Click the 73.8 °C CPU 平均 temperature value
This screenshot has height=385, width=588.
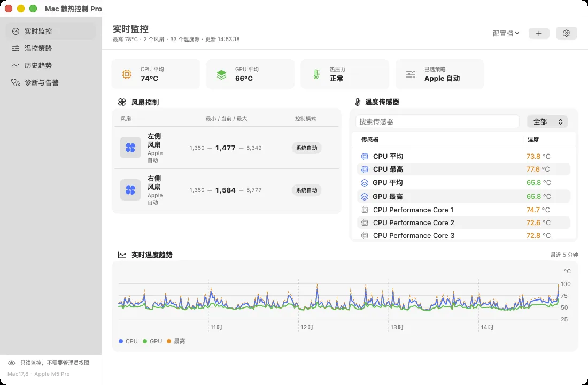(538, 157)
